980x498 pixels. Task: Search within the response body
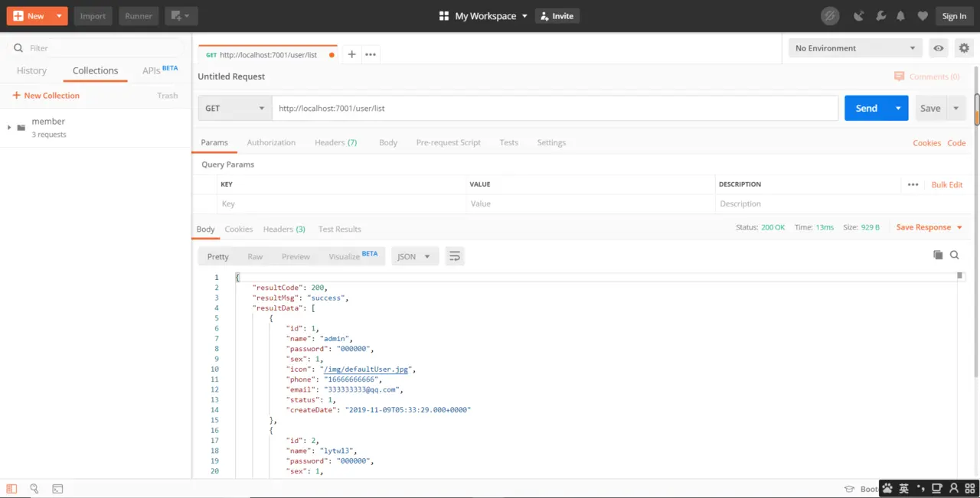(x=955, y=255)
